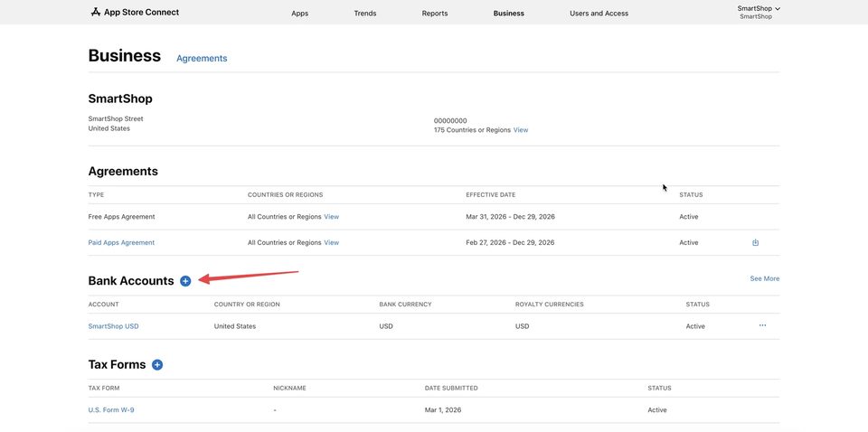This screenshot has width=868, height=432.
Task: Click Active status of U.S. Form W-9
Action: pos(657,410)
